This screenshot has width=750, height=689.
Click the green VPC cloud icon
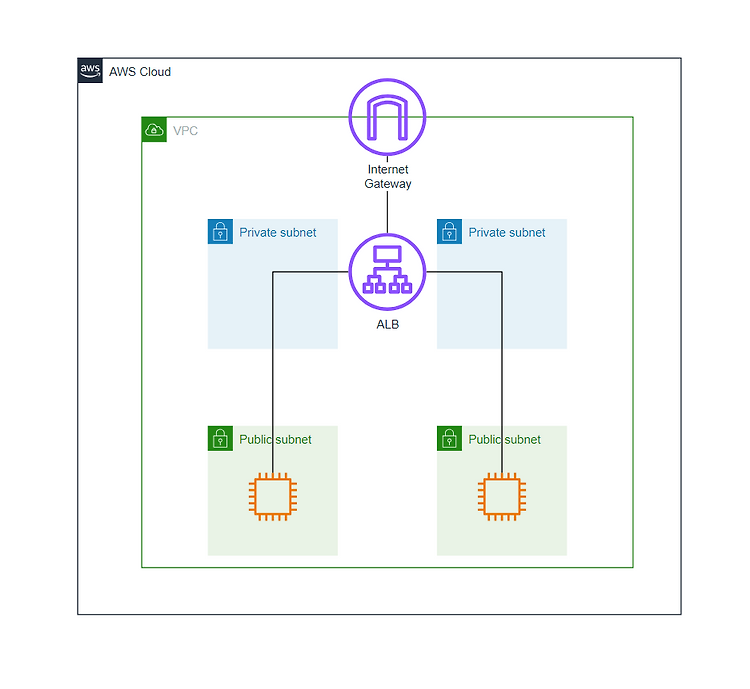click(x=154, y=130)
